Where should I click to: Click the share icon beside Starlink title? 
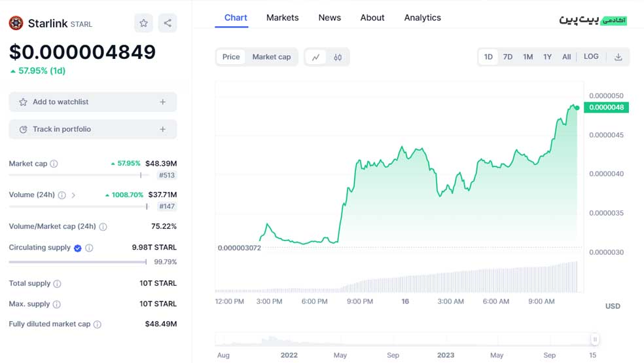pyautogui.click(x=168, y=24)
